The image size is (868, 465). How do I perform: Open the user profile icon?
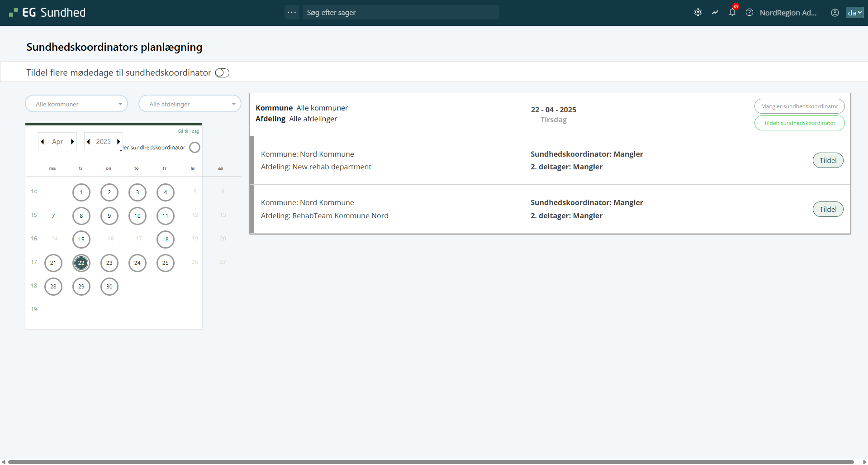(x=835, y=13)
